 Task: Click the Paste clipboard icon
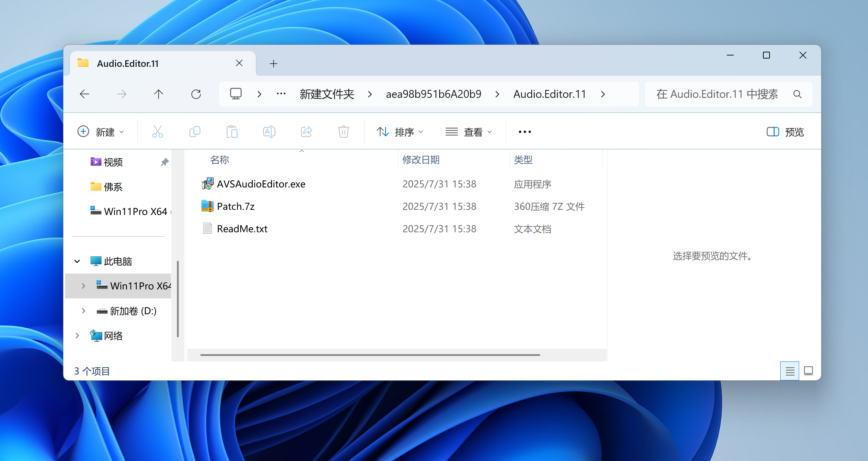(x=232, y=132)
